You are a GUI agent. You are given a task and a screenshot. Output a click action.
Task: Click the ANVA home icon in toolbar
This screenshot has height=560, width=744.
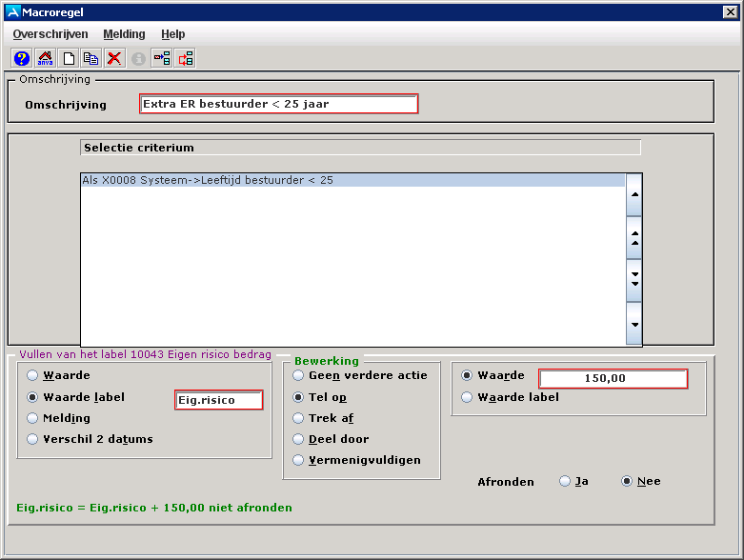point(45,58)
